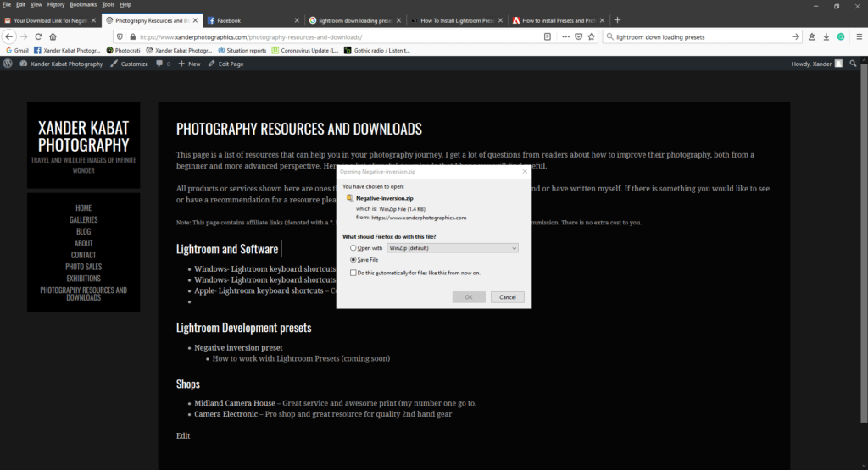Click the Negative inversion preset link

238,347
